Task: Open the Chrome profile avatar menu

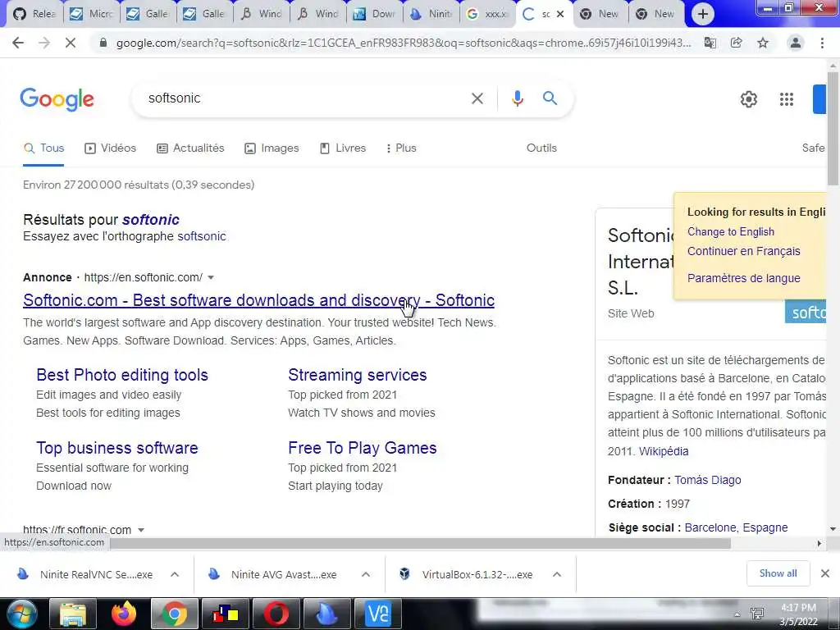Action: point(796,43)
